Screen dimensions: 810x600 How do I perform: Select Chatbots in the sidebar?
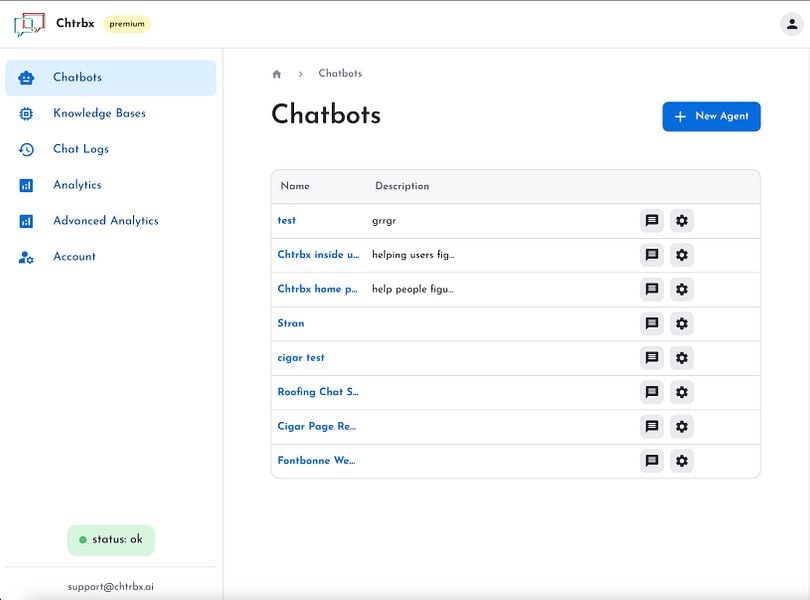point(111,78)
